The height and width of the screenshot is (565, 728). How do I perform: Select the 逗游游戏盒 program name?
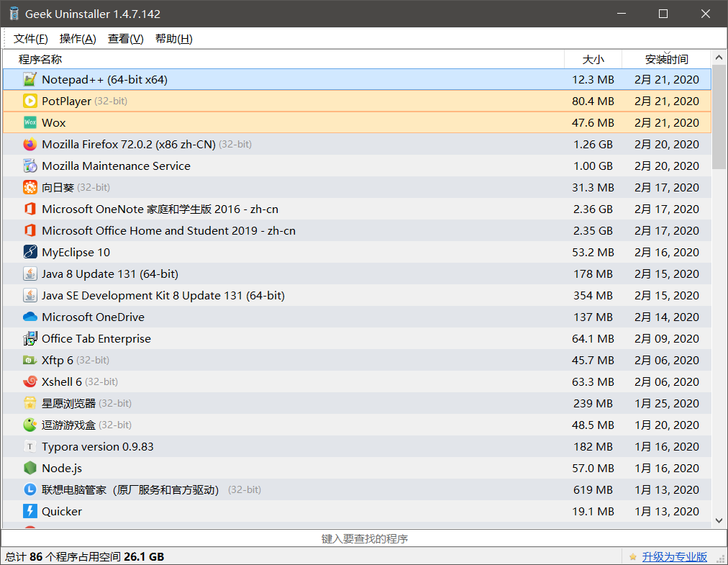[69, 425]
